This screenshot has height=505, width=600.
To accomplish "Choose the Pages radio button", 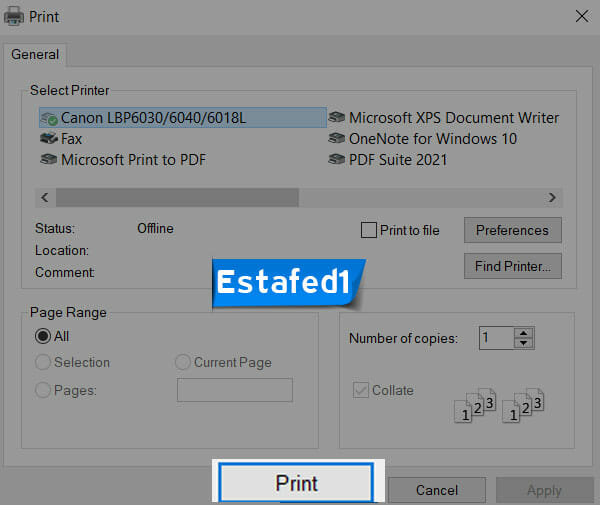I will tap(43, 390).
